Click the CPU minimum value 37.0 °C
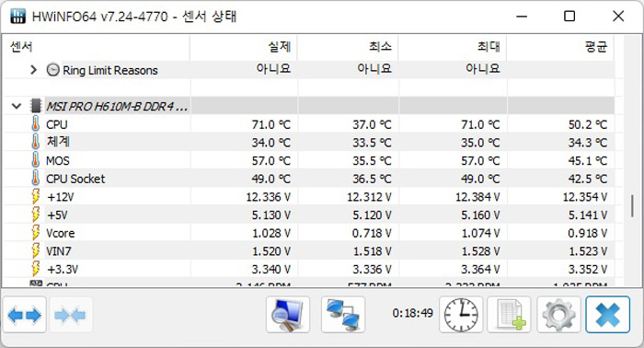The height and width of the screenshot is (348, 644). (372, 124)
